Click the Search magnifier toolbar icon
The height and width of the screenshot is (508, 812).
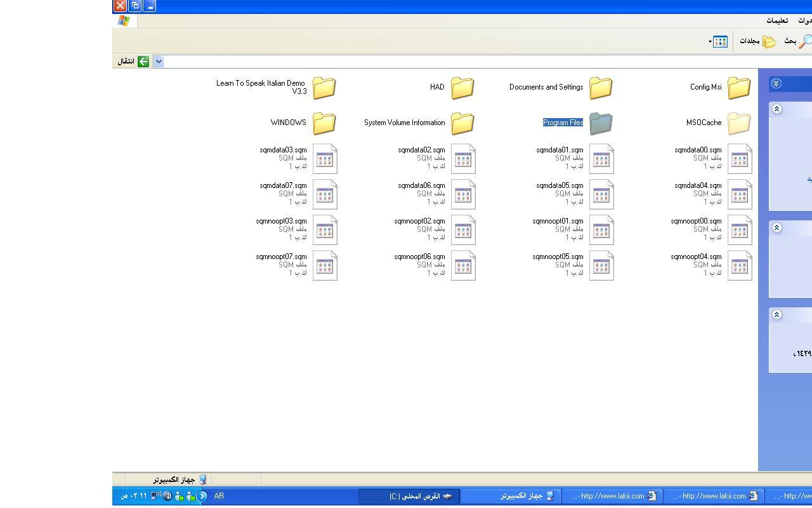click(x=804, y=41)
